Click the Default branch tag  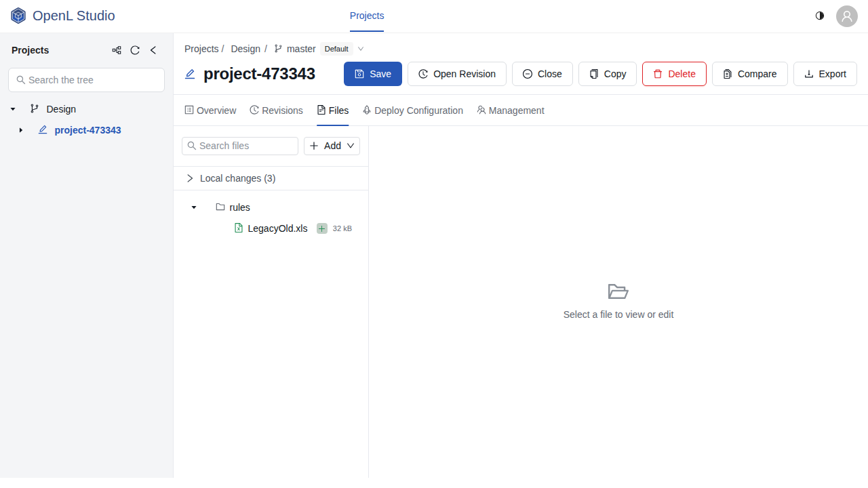336,49
